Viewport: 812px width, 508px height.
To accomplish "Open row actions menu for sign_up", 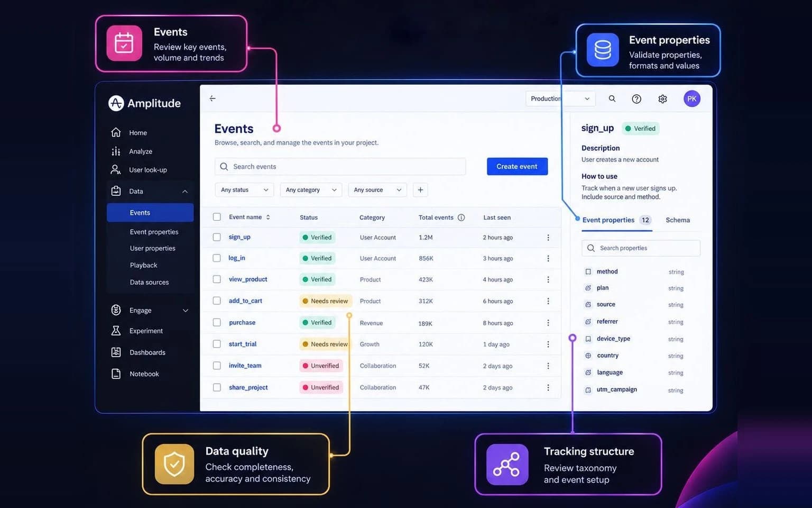I will 548,238.
